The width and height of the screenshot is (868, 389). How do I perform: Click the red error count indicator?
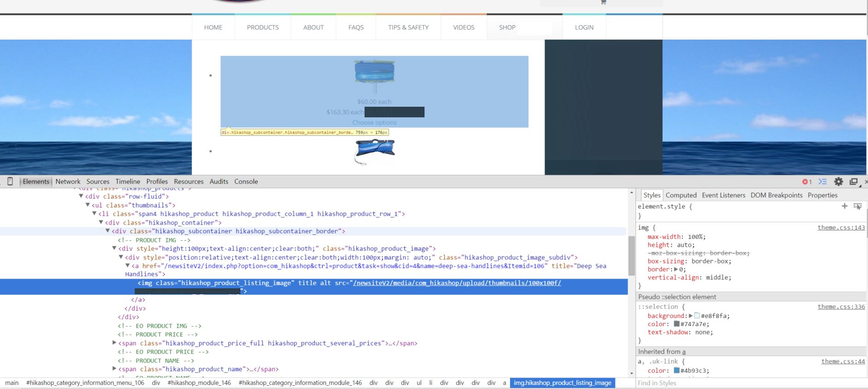(x=807, y=182)
